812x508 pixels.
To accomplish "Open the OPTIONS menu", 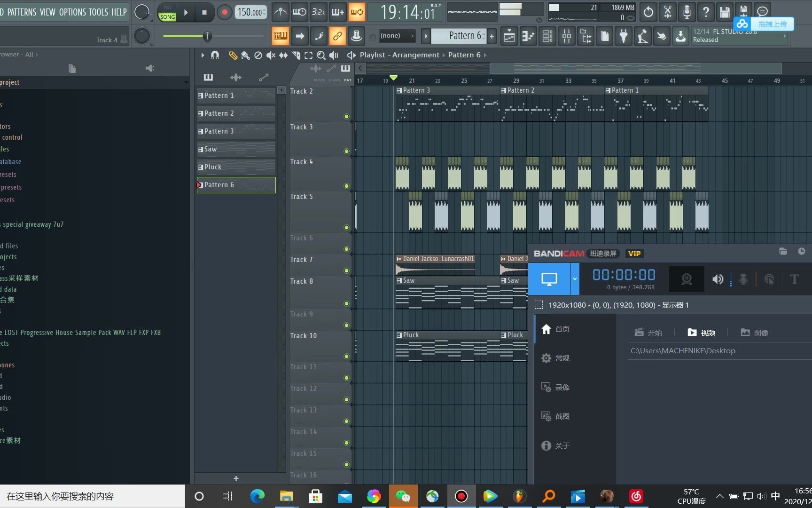I will click(x=72, y=12).
